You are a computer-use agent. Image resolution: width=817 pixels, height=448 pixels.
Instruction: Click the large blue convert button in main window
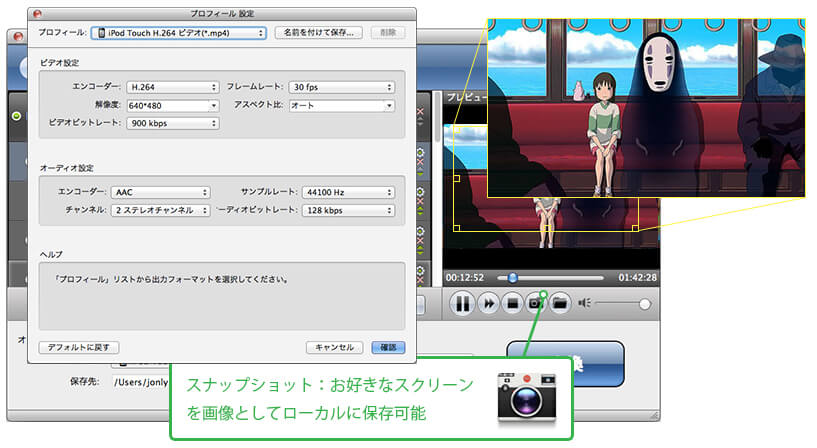tap(565, 364)
